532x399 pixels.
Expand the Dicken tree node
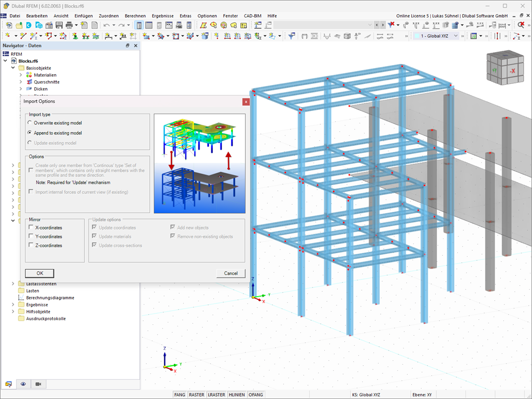20,89
